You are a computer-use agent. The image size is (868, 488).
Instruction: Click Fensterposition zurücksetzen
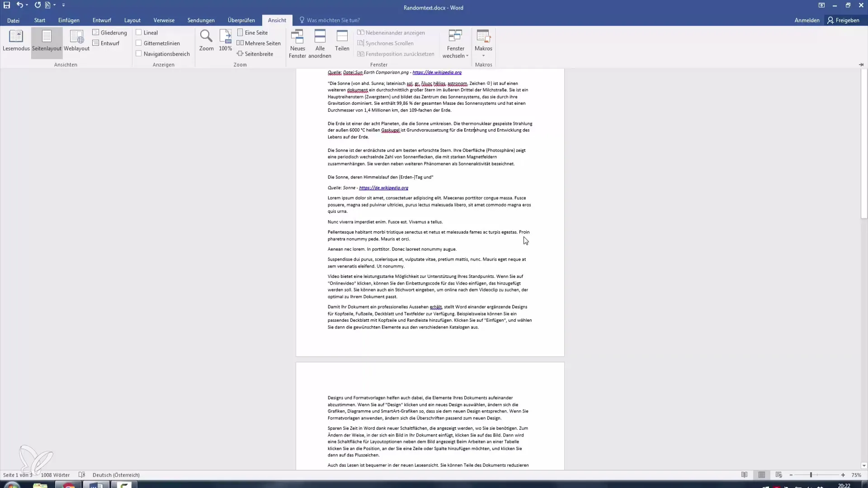coord(396,54)
